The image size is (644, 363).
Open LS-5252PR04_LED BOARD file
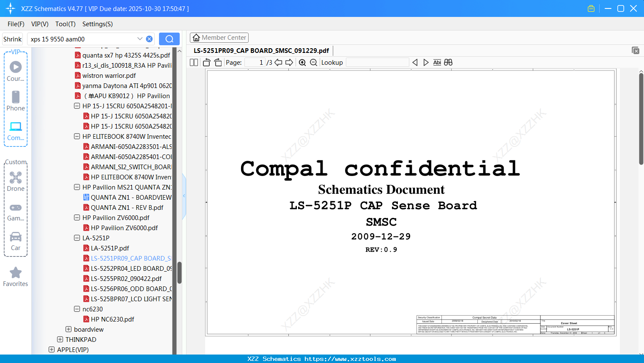[128, 268]
